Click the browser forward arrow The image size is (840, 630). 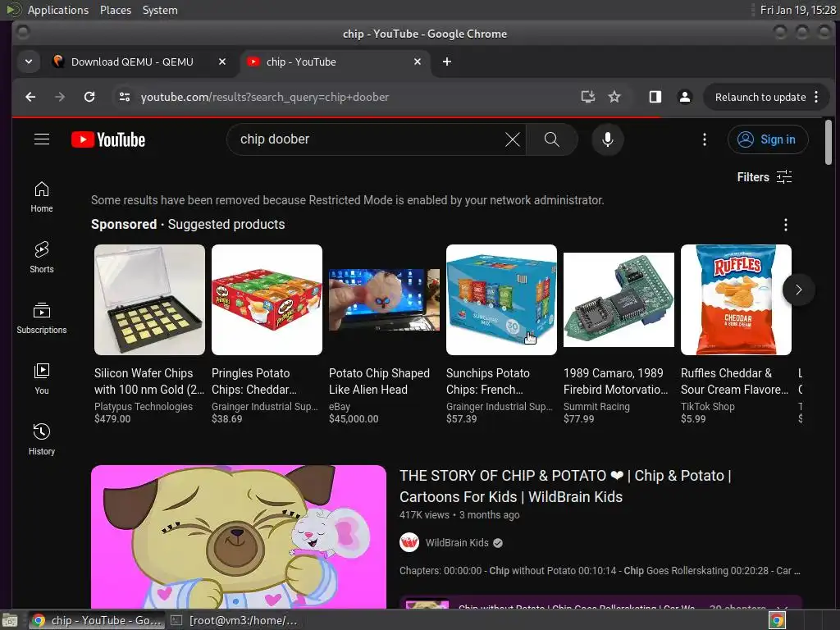pos(60,97)
